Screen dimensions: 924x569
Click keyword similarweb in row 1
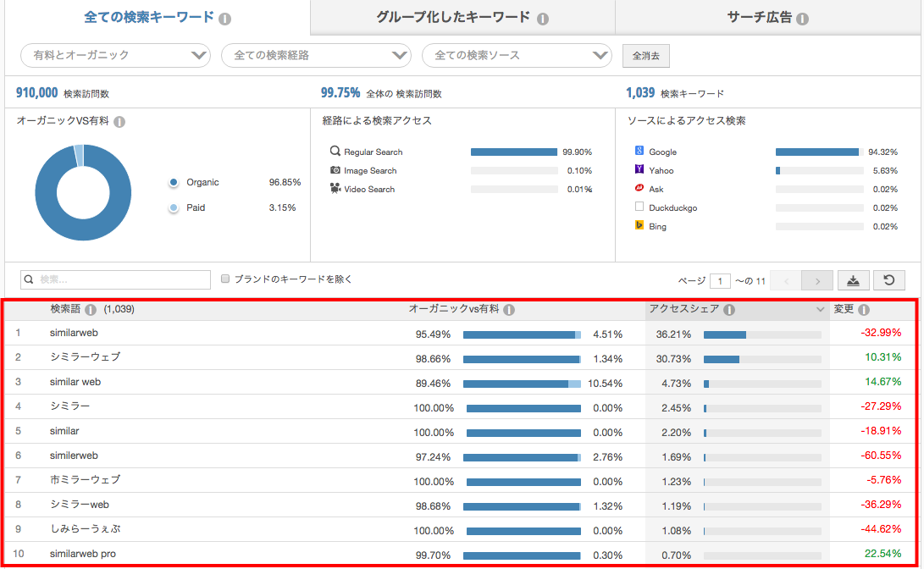pos(74,333)
